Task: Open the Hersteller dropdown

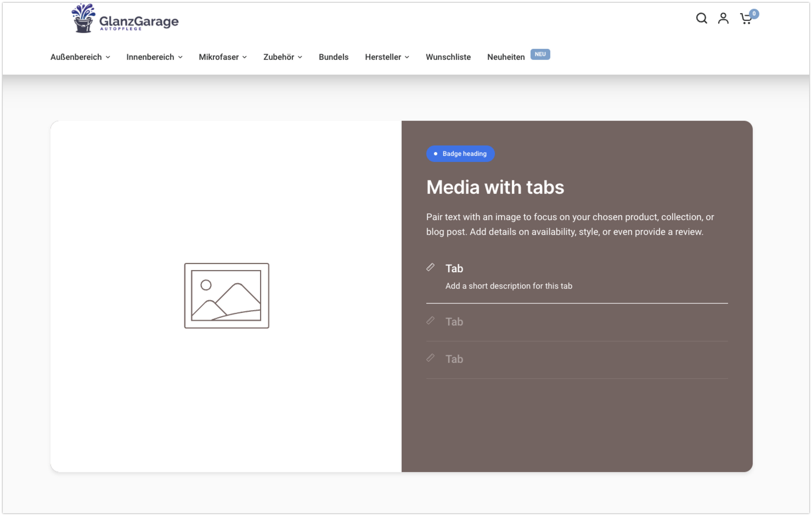Action: (x=387, y=57)
